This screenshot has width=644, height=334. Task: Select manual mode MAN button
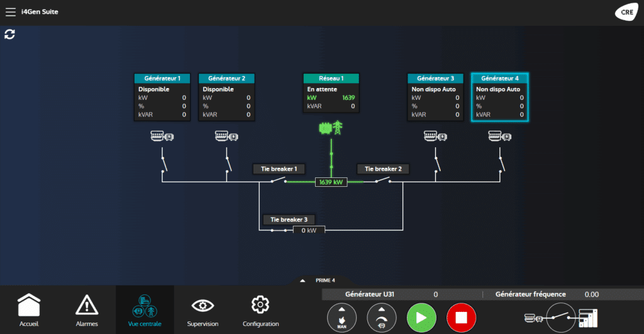tap(341, 316)
